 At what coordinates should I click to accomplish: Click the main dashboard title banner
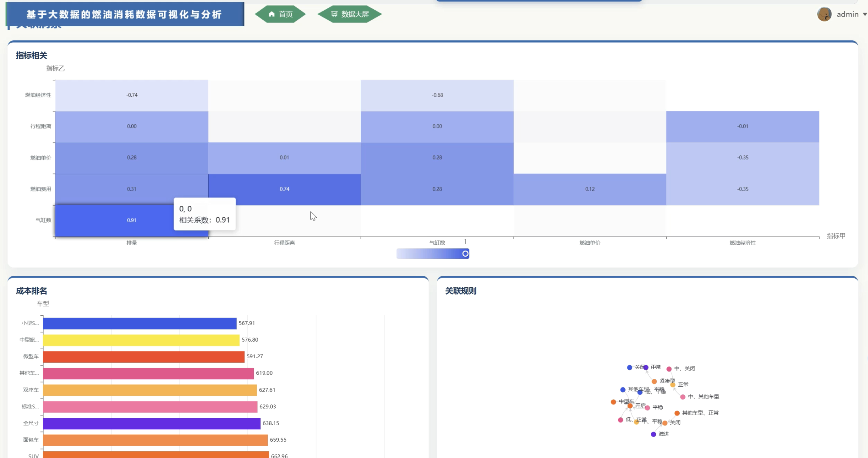[x=125, y=14]
